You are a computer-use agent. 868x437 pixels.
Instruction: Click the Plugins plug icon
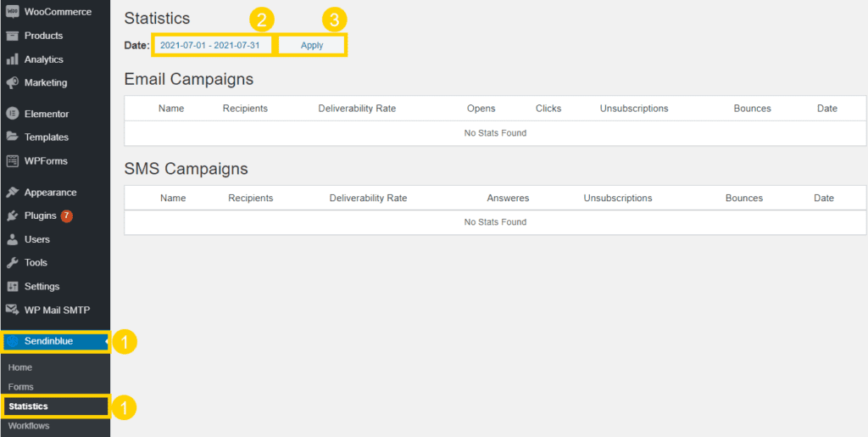pos(12,216)
